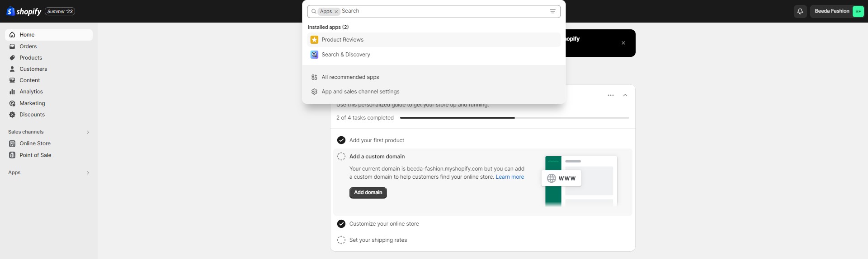Click the Add a custom domain heading

coord(377,157)
